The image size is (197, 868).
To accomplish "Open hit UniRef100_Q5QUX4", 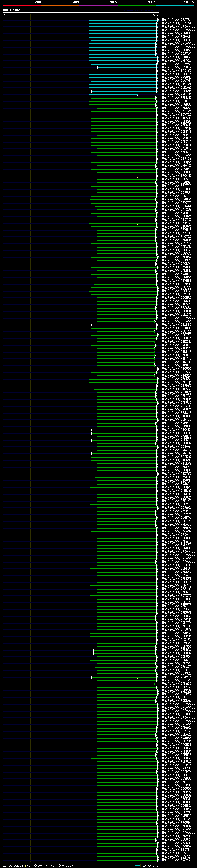I will 176,839.
